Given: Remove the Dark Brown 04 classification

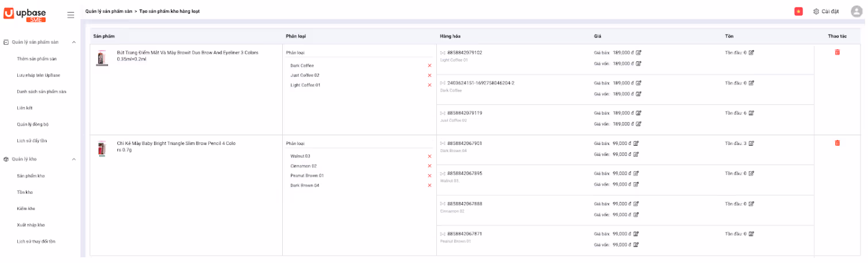Looking at the screenshot, I should [x=429, y=185].
